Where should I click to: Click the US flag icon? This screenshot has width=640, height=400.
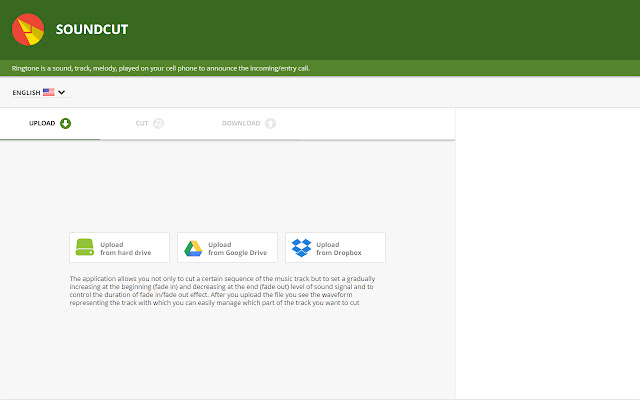pos(49,92)
